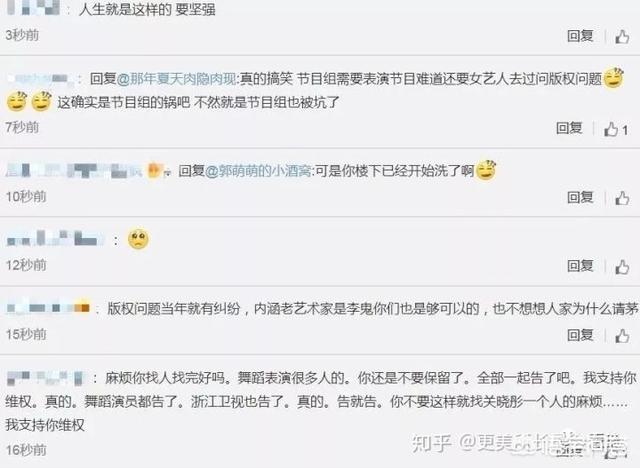
Task: Open the @郭萌萌的小酒窝 user mention
Action: [258, 171]
